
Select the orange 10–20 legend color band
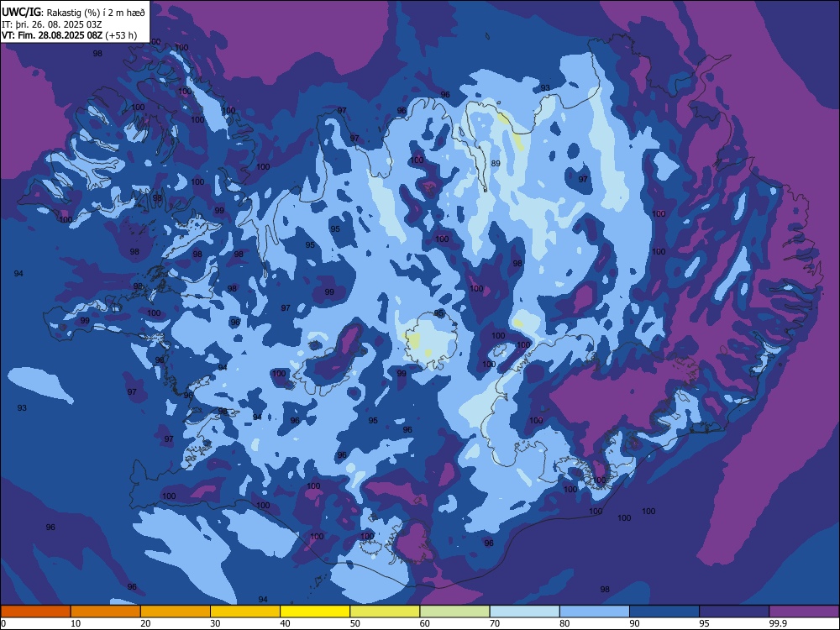click(106, 612)
